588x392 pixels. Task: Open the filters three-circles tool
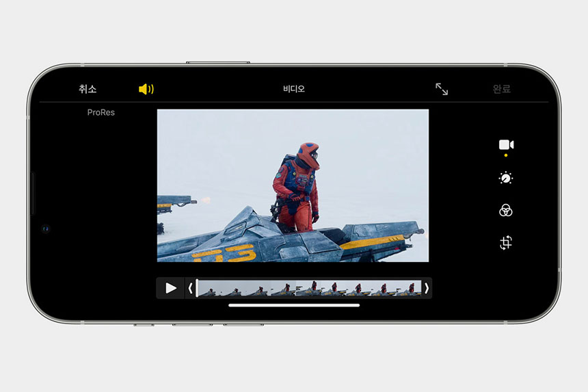tap(506, 211)
